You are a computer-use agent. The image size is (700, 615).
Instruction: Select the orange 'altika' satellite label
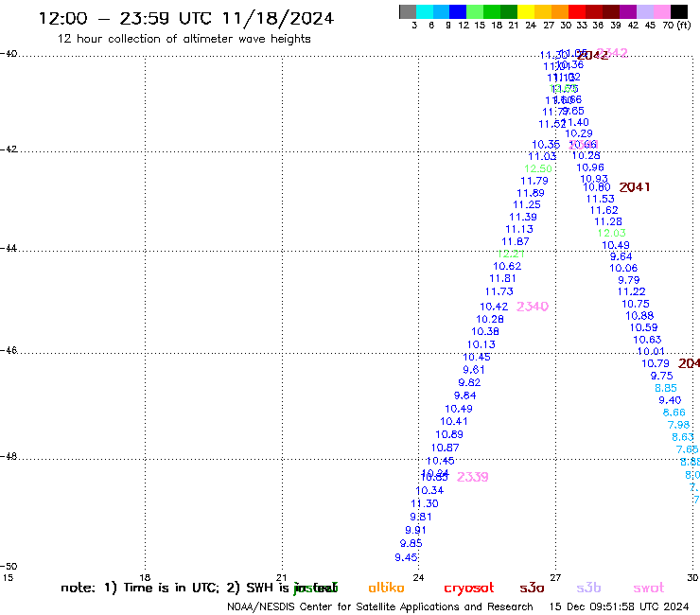tap(386, 588)
